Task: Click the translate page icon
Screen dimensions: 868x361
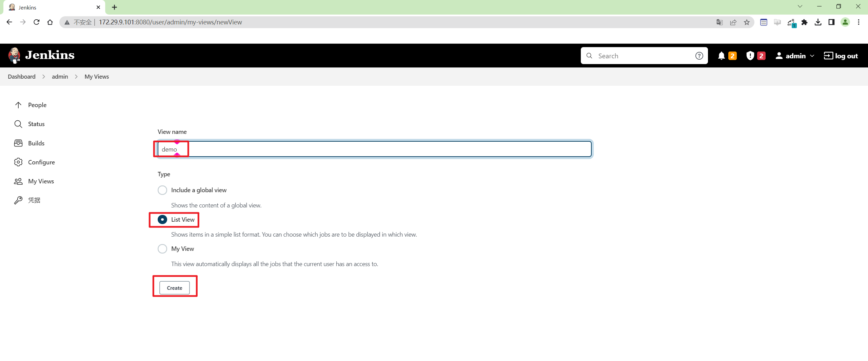Action: (x=719, y=22)
